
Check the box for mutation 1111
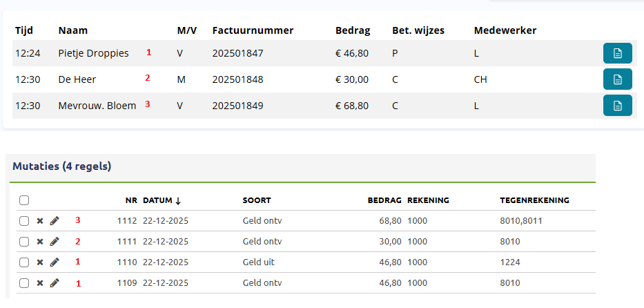(24, 242)
